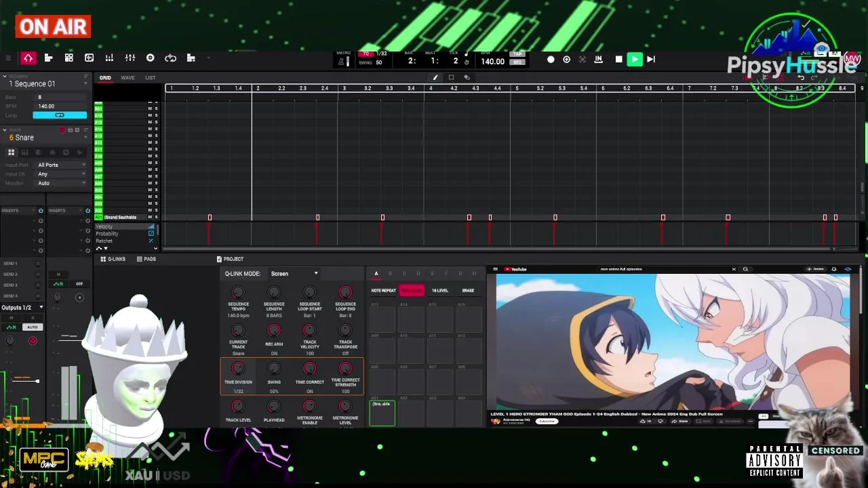This screenshot has width=868, height=488.
Task: Click the Time Division knob
Action: [238, 369]
